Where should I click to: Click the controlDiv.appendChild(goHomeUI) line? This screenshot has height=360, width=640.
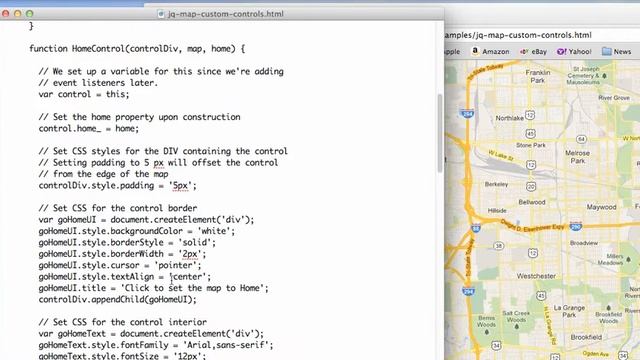[118, 300]
